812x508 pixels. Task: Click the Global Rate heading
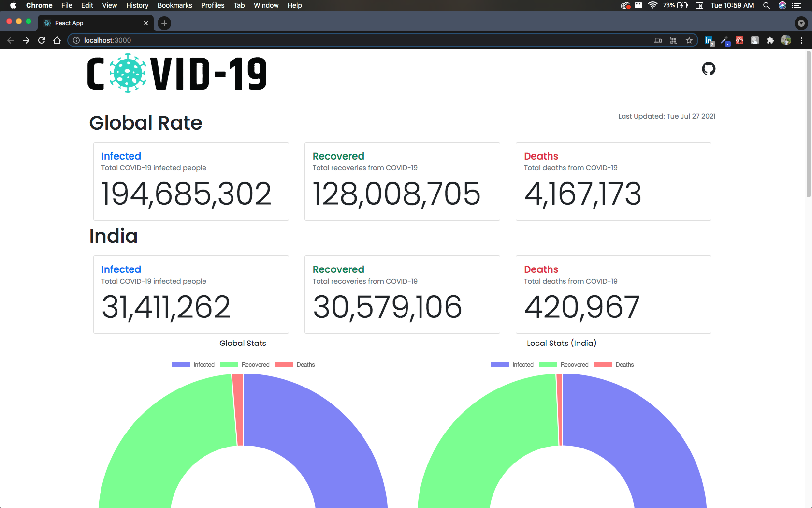tap(145, 123)
